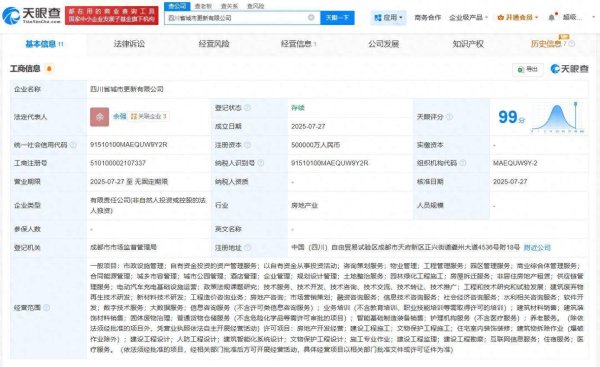The width and height of the screenshot is (600, 367).
Task: Click the info icon next to 天眼评分
Action: [450, 117]
